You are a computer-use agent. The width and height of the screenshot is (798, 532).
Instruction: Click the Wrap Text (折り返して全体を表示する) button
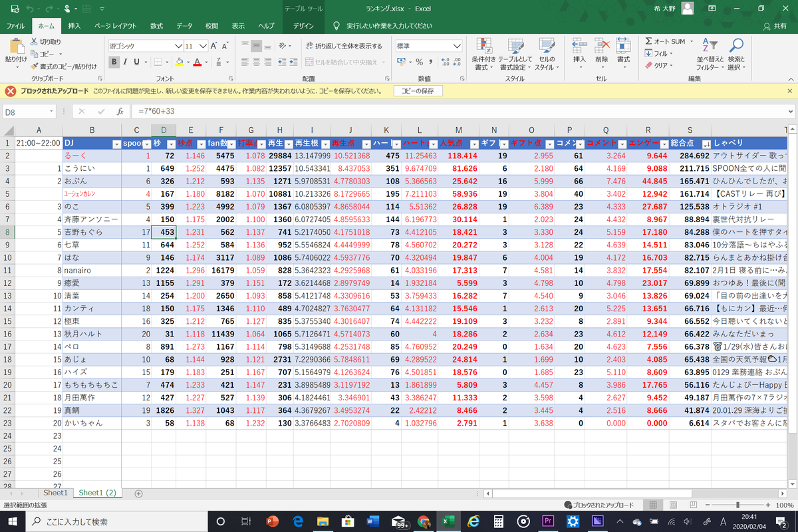[343, 46]
